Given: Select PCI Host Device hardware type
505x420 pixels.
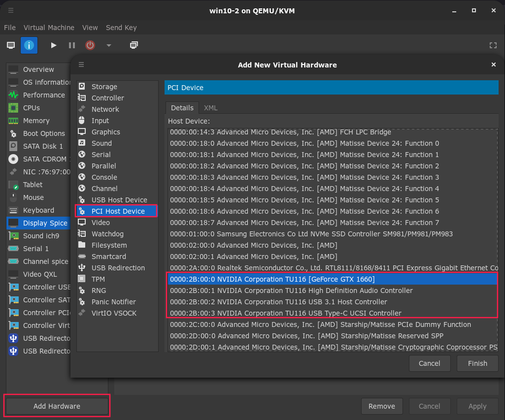Looking at the screenshot, I should pyautogui.click(x=118, y=211).
